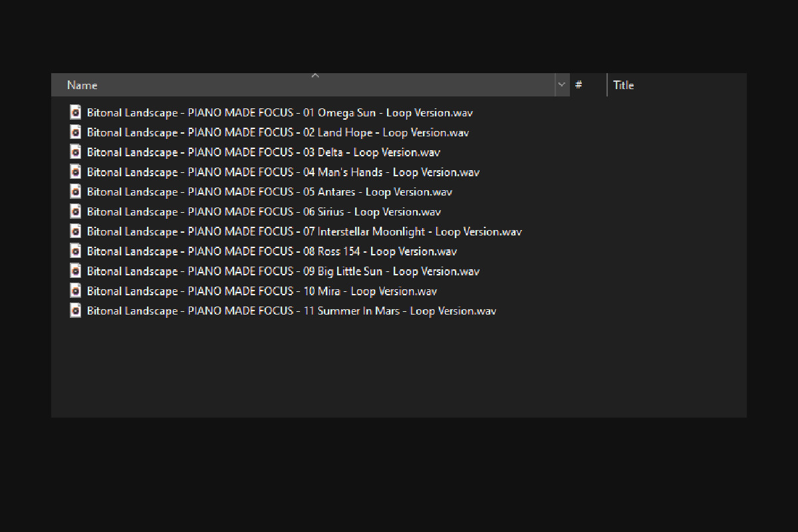Click the file icon for 11 Summer In Mars
Image resolution: width=798 pixels, height=532 pixels.
coord(76,311)
